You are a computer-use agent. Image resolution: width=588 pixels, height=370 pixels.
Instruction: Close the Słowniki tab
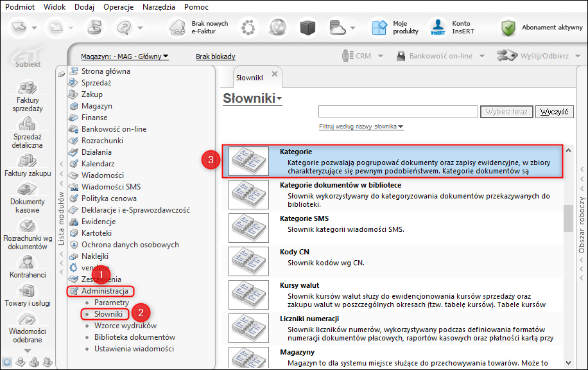pyautogui.click(x=275, y=74)
